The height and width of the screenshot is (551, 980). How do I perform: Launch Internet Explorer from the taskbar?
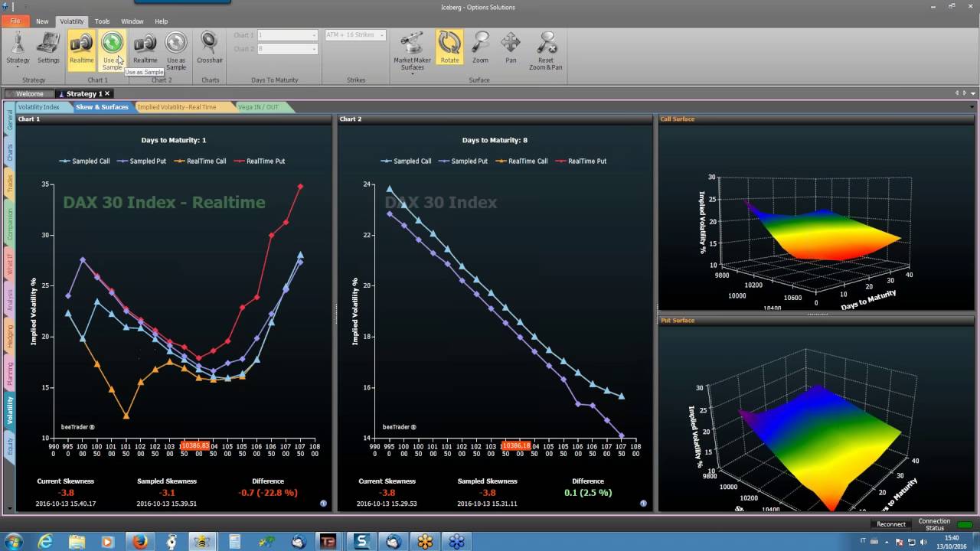click(x=46, y=542)
